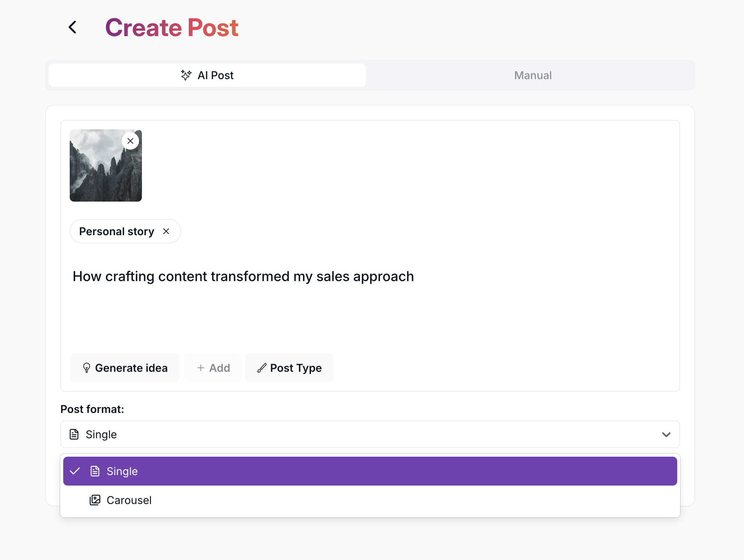
Task: Click the Carousel images icon
Action: 95,500
